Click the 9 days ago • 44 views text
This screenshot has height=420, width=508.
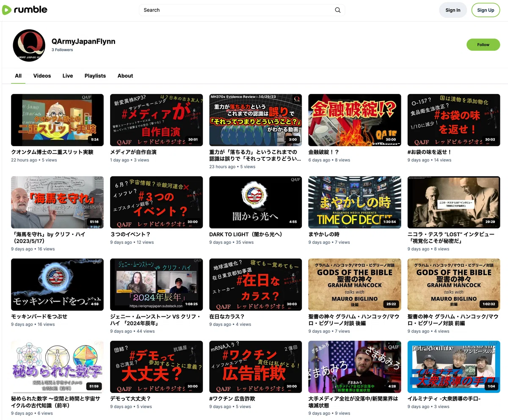133,331
